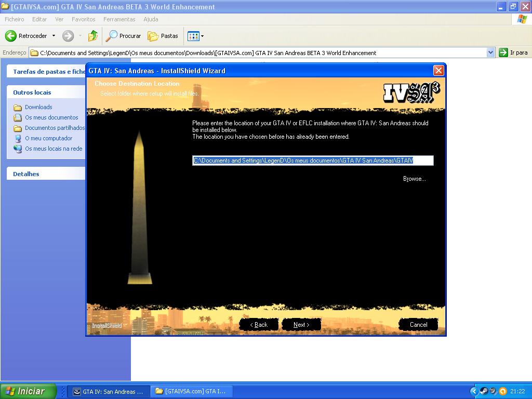
Task: Minimize the Explorer window
Action: [x=501, y=7]
